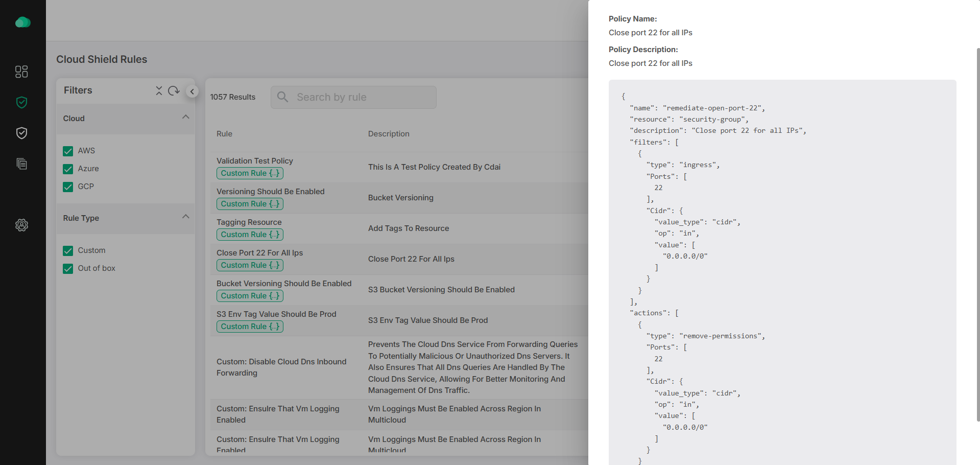Open Custom Rule tag under Tagging Resource
Viewport: 980px width, 465px height.
(250, 235)
